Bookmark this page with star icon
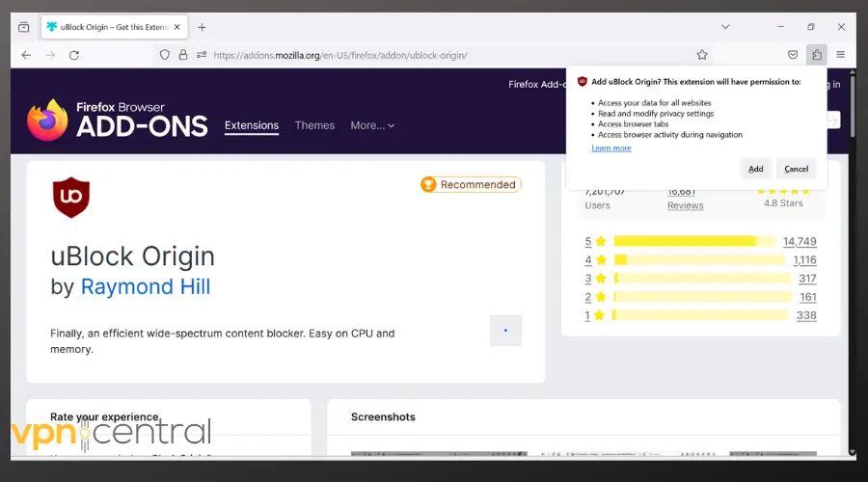 702,55
